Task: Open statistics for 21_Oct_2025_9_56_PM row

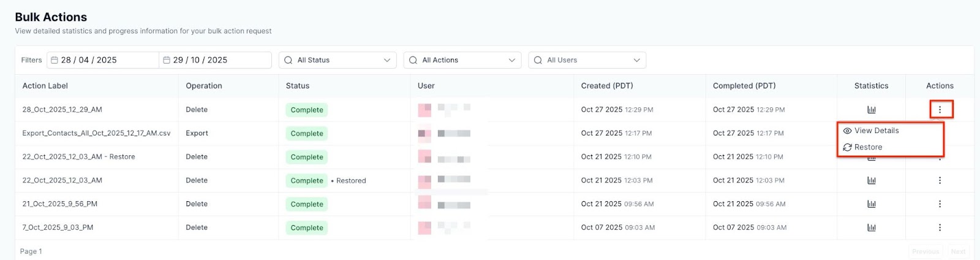Action: 871,204
